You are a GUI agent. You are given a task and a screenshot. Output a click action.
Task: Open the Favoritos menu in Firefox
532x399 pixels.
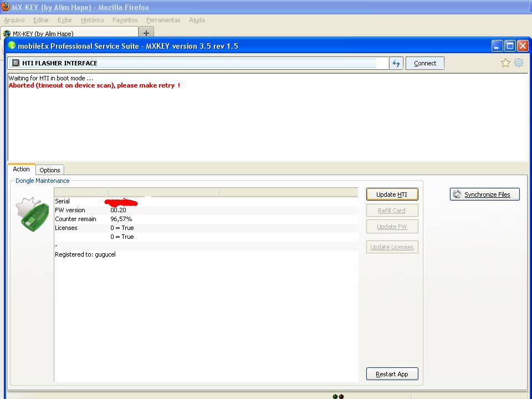[x=125, y=20]
